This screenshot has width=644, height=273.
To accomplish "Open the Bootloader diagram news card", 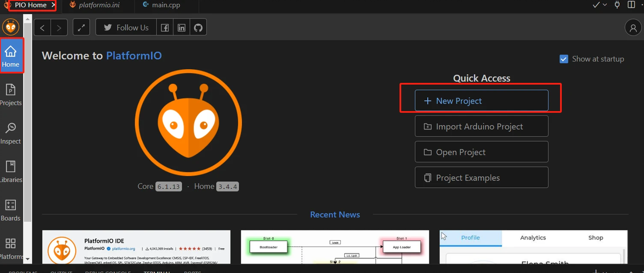I will pos(335,247).
